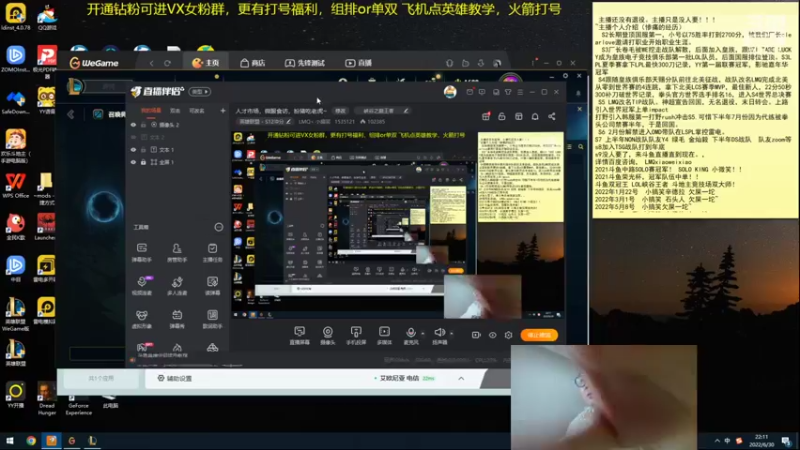Open the 主播任务 tool

coord(212,252)
